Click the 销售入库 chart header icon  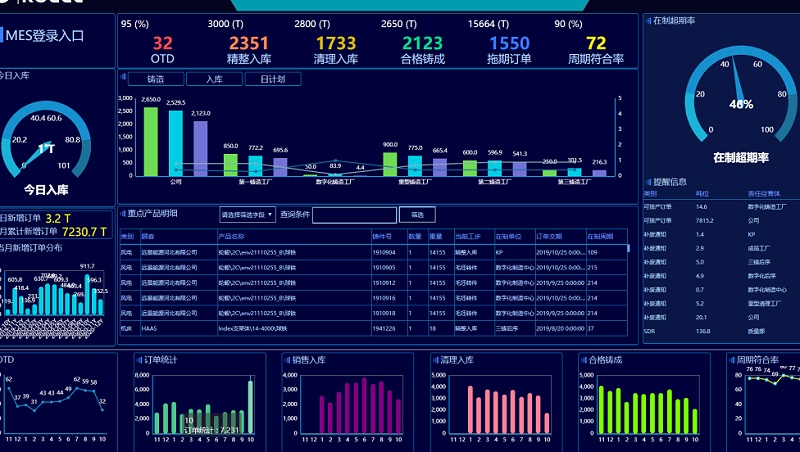[x=286, y=359]
